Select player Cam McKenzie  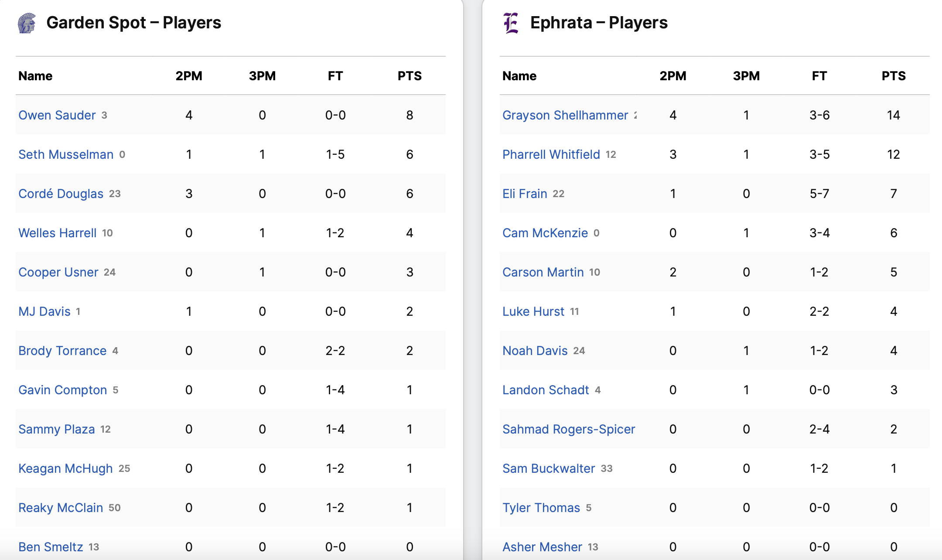pyautogui.click(x=545, y=233)
